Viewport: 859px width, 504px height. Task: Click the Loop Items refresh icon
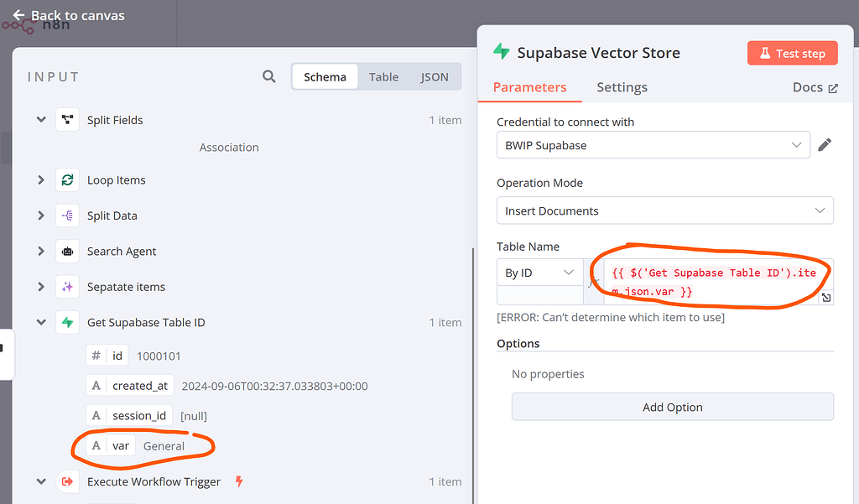(x=67, y=179)
